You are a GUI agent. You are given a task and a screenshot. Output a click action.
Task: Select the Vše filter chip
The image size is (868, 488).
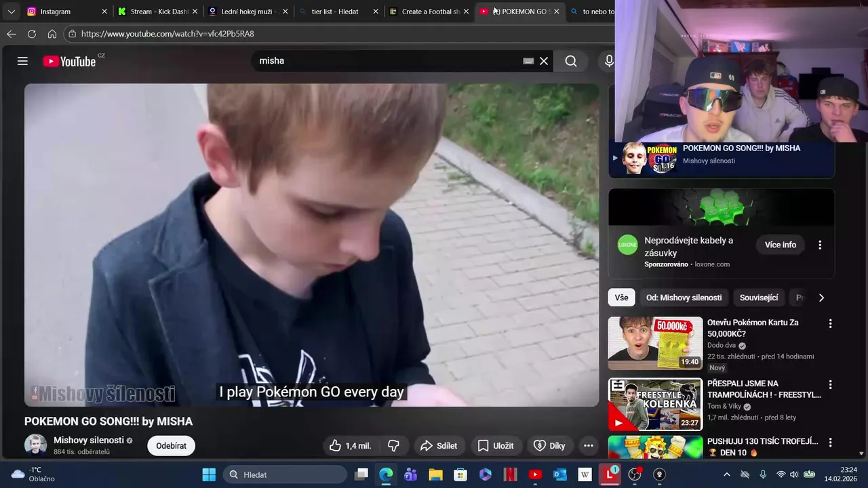tap(621, 298)
